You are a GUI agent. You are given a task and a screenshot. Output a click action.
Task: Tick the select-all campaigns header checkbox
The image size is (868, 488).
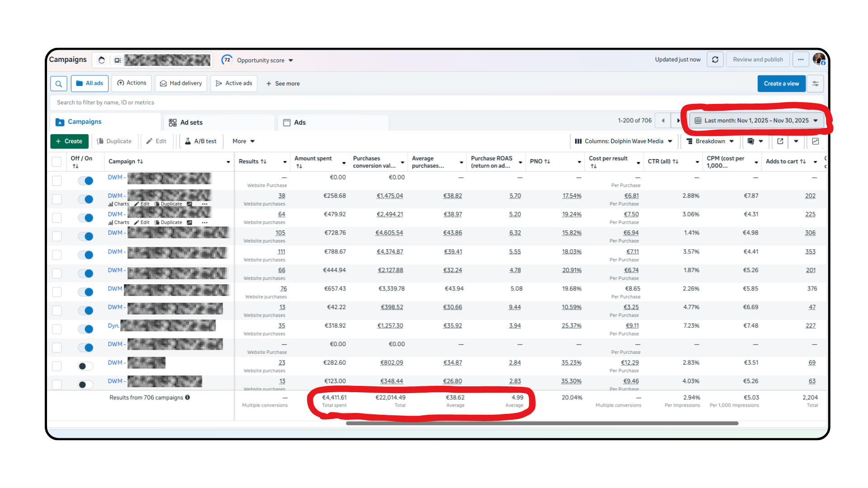click(57, 162)
